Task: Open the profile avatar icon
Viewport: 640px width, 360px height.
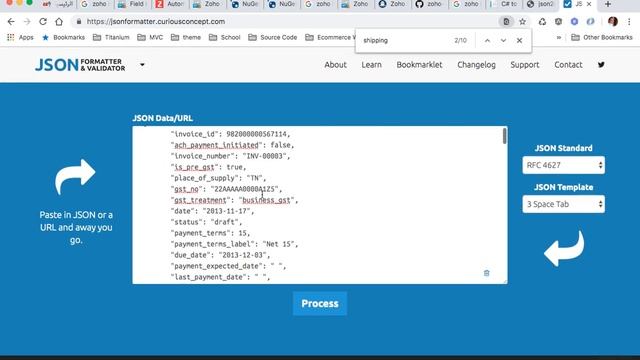Action: click(613, 22)
